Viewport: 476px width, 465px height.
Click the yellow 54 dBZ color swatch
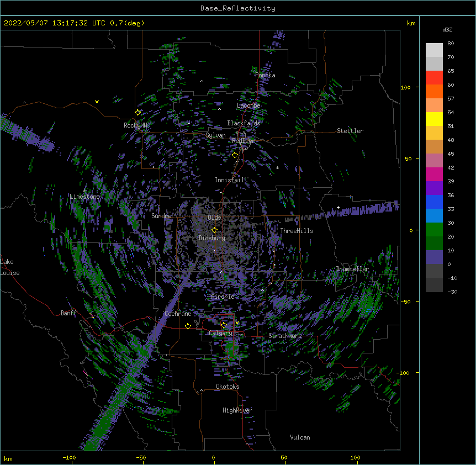coord(434,119)
